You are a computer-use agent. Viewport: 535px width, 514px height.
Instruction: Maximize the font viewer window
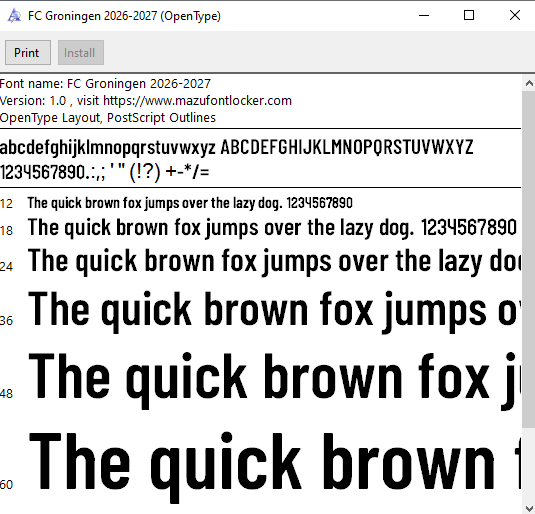469,15
